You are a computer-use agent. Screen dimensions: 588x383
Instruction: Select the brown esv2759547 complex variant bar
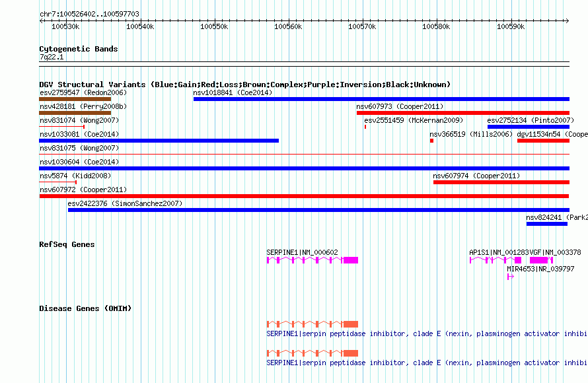(75, 99)
